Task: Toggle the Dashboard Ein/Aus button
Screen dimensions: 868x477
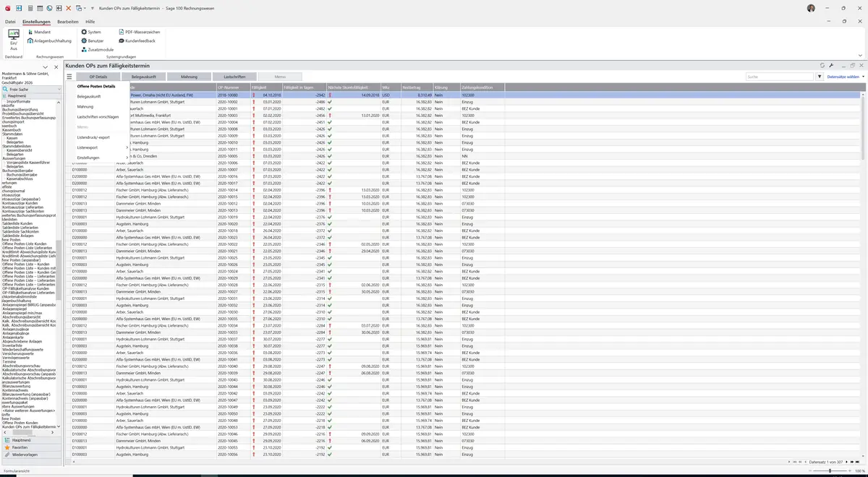Action: 13,40
